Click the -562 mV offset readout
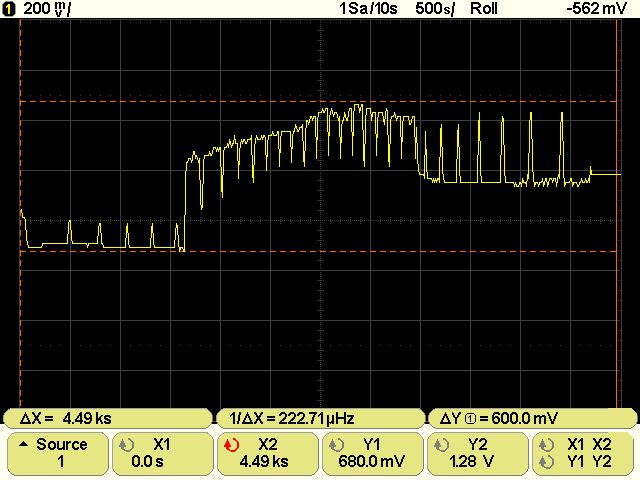640x480 pixels. tap(596, 9)
